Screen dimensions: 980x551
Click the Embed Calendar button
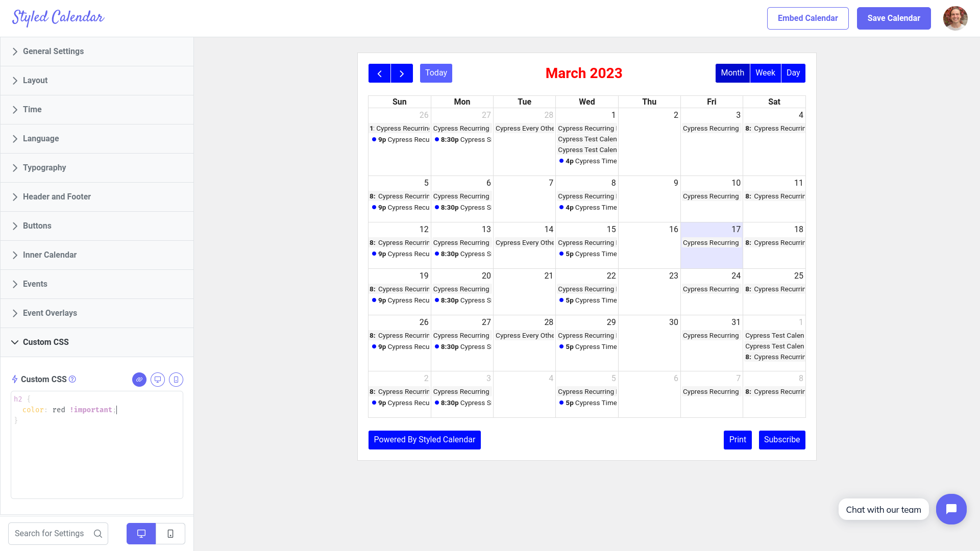(807, 18)
